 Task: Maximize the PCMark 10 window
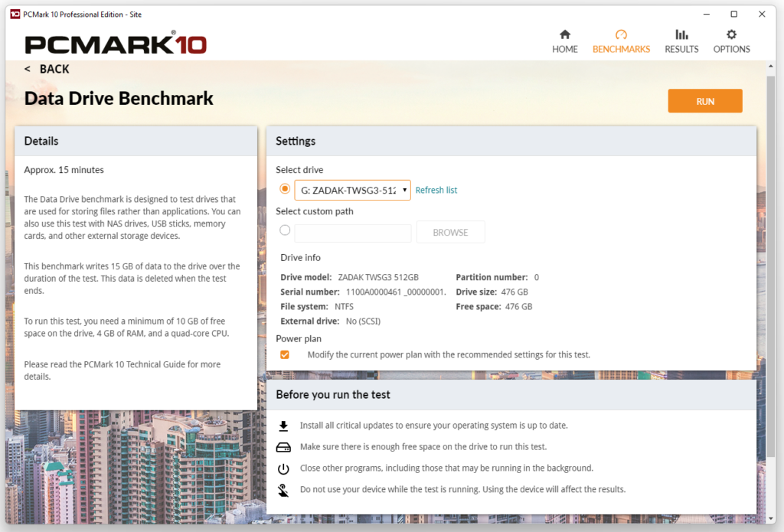734,14
